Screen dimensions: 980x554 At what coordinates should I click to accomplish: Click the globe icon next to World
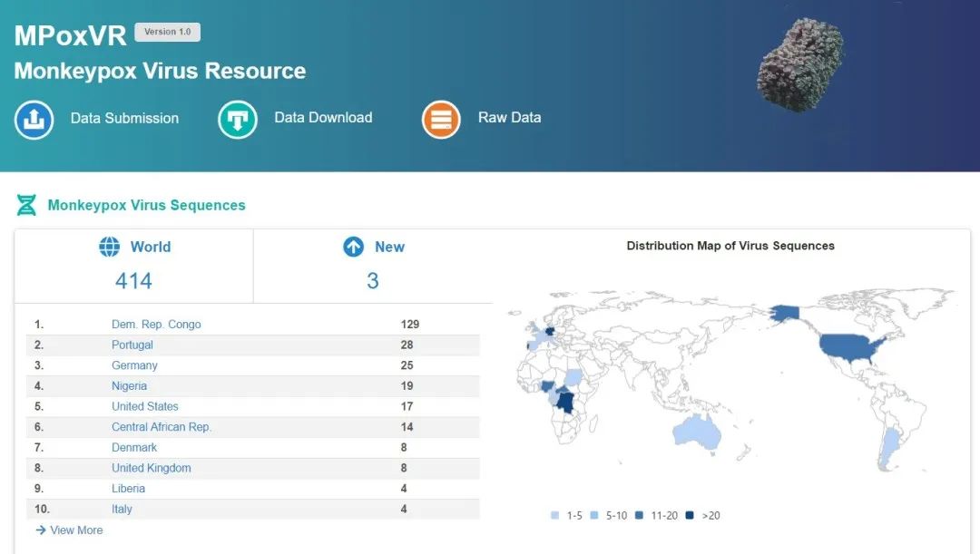pos(110,247)
